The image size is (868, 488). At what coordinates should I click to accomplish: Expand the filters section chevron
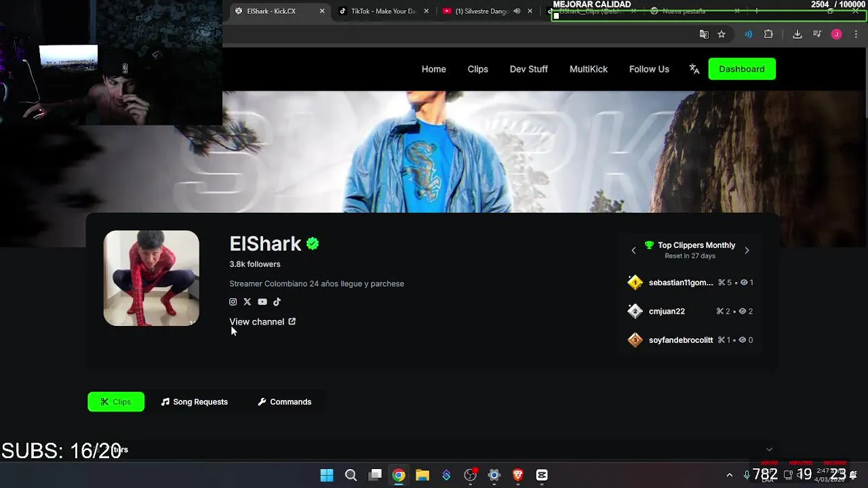[769, 449]
